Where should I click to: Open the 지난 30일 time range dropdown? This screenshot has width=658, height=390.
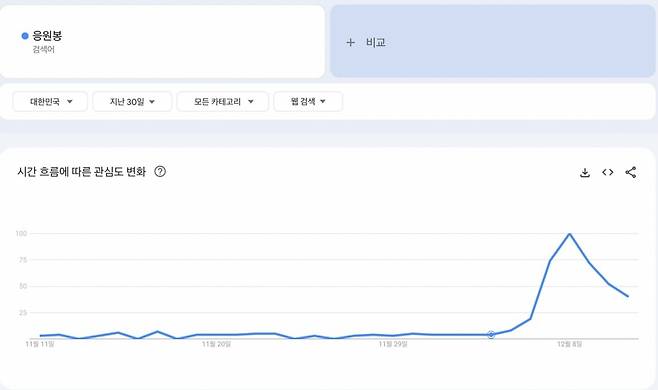coord(132,102)
